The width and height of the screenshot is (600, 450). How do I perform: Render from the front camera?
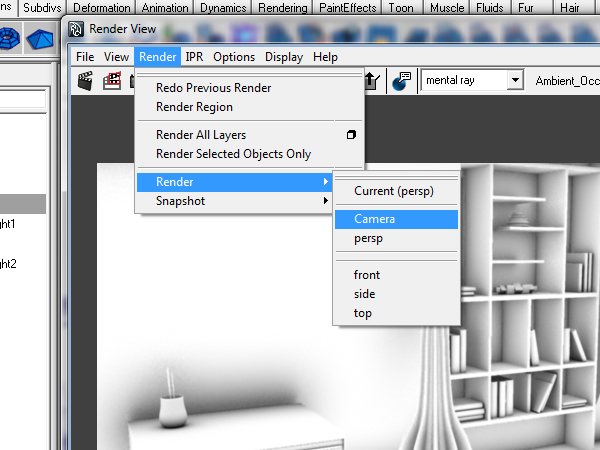point(396,275)
